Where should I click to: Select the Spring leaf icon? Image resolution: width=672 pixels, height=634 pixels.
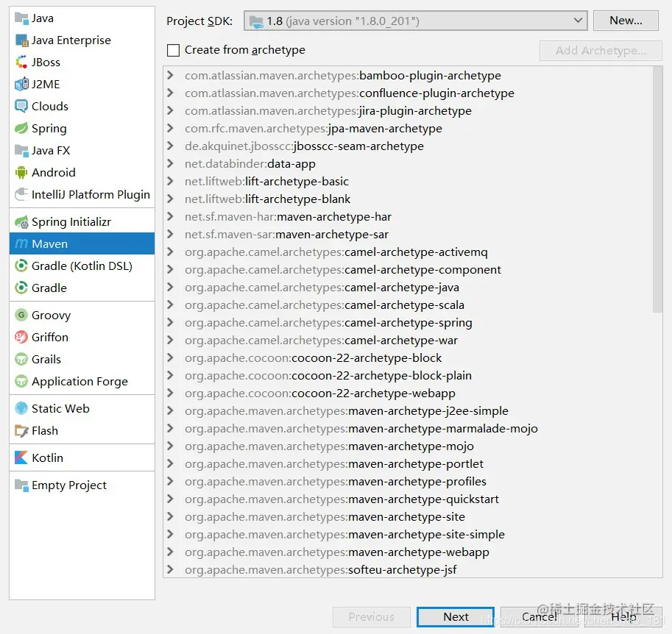click(21, 128)
